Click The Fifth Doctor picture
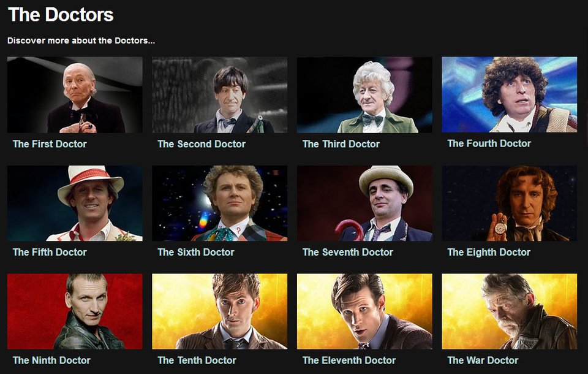The width and height of the screenshot is (588, 374). click(x=75, y=203)
